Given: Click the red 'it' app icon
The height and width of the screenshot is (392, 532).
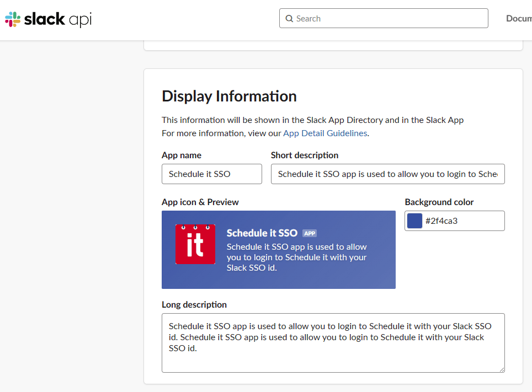Looking at the screenshot, I should [x=195, y=244].
